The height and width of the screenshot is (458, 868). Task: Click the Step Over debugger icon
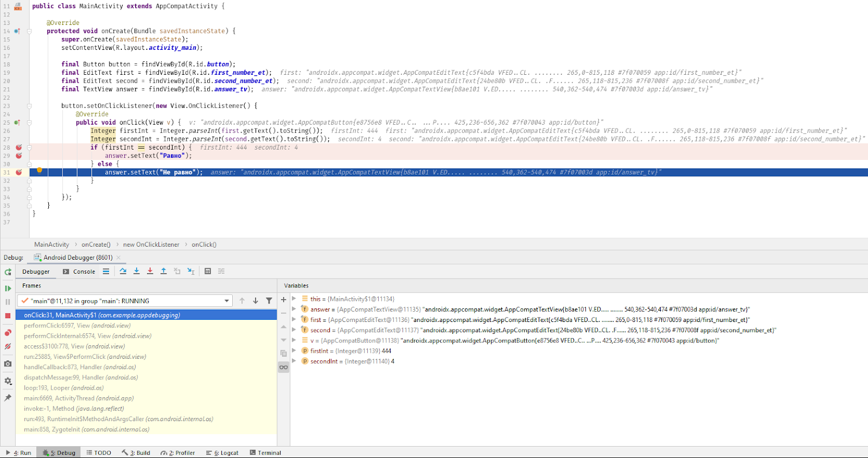coord(123,271)
